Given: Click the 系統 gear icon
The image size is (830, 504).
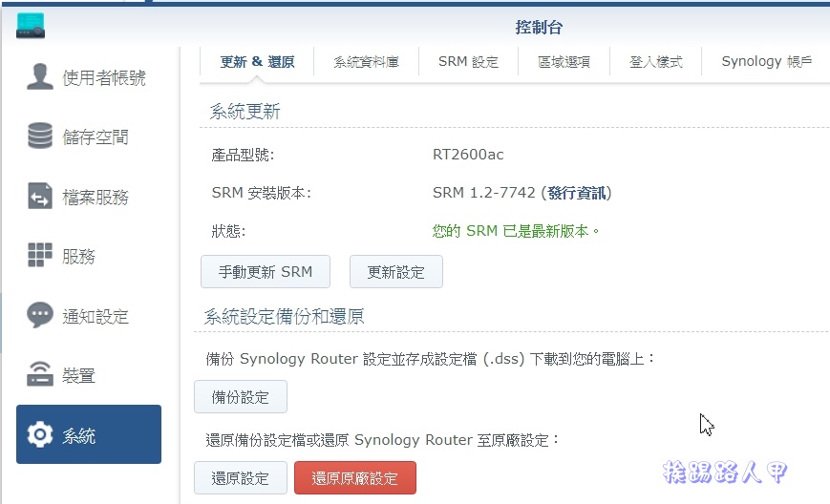Looking at the screenshot, I should 40,434.
